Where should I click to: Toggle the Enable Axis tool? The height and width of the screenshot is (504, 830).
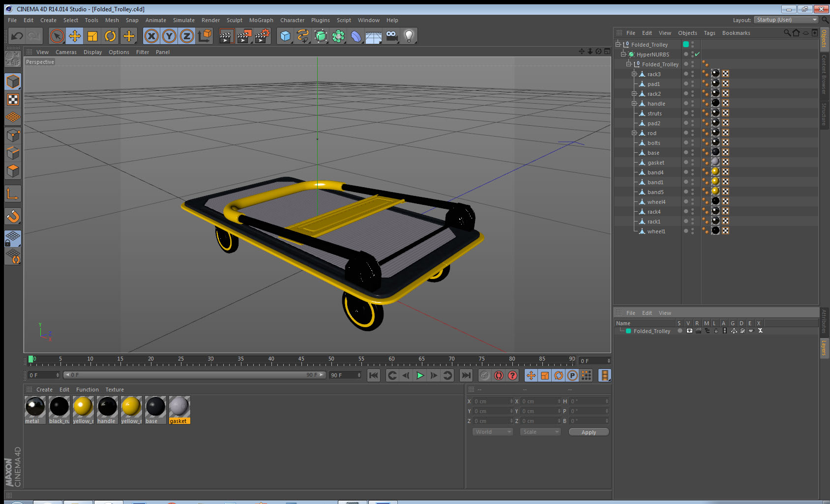click(x=13, y=194)
